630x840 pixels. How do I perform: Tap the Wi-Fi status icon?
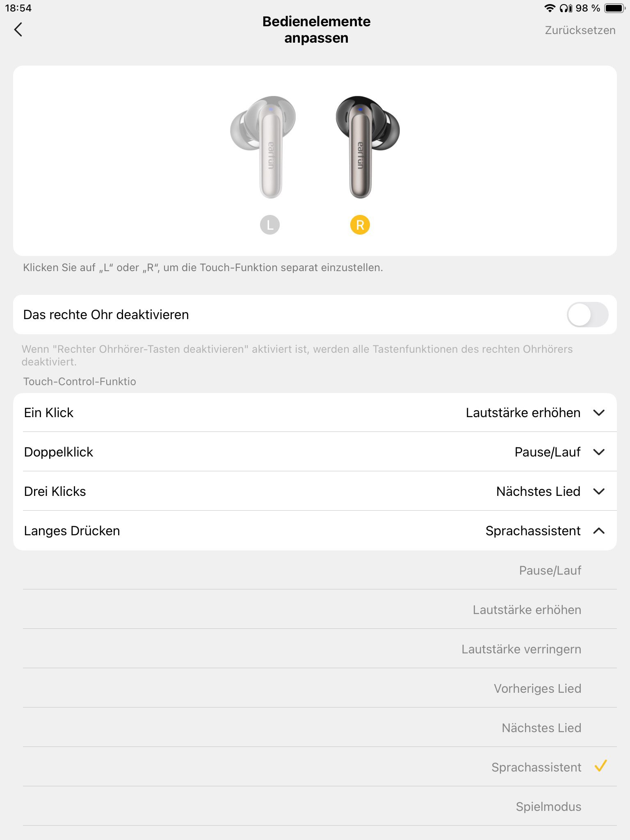click(x=550, y=8)
